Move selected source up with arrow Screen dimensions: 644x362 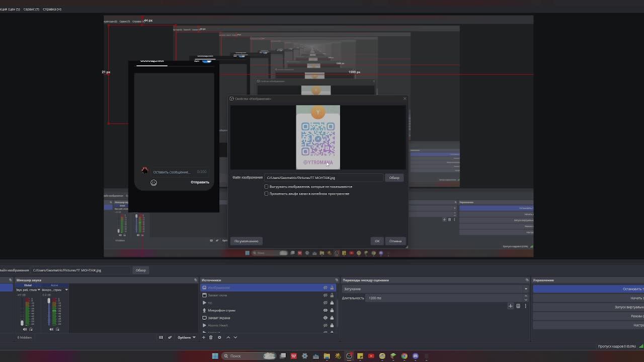coord(228,337)
